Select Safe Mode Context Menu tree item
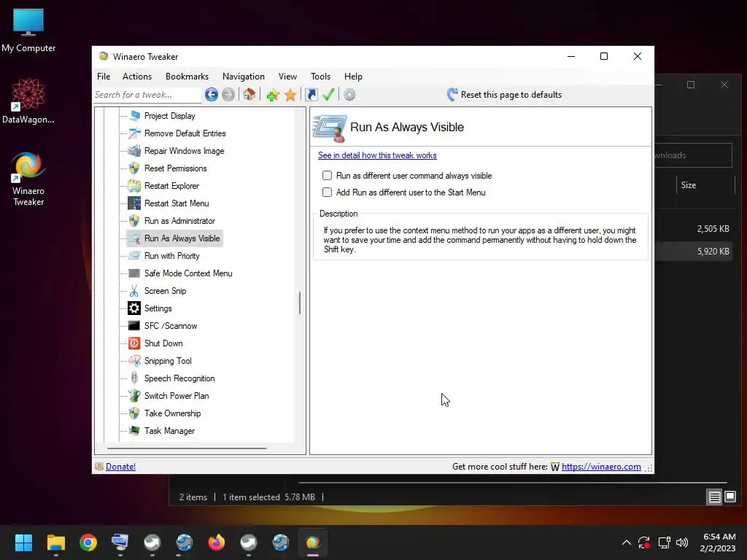The height and width of the screenshot is (560, 747). tap(188, 273)
